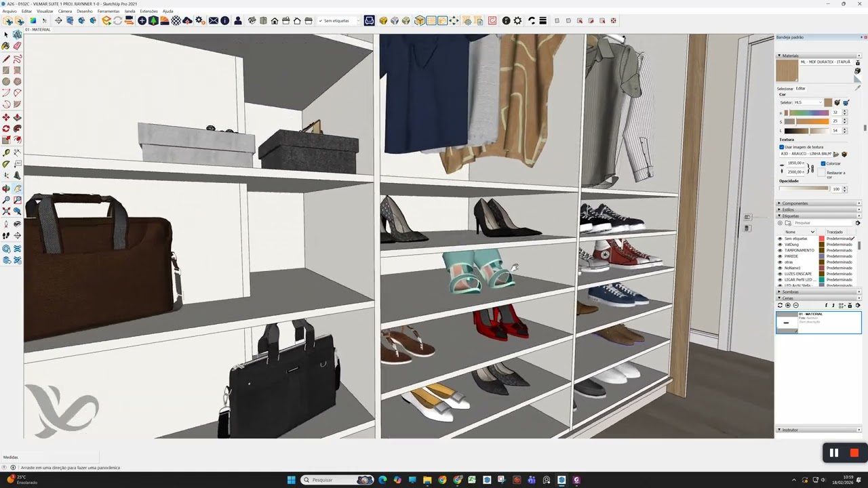Screen dimensions: 868x488
Task: Select the Paint Bucket tool
Action: tap(6, 46)
